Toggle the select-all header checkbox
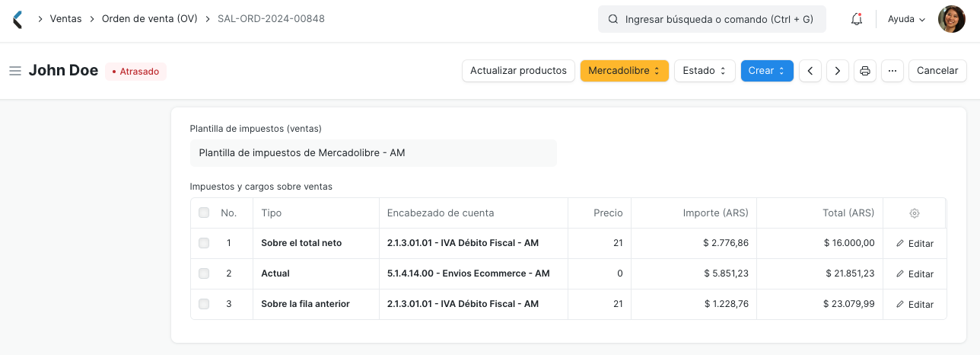 pos(204,213)
